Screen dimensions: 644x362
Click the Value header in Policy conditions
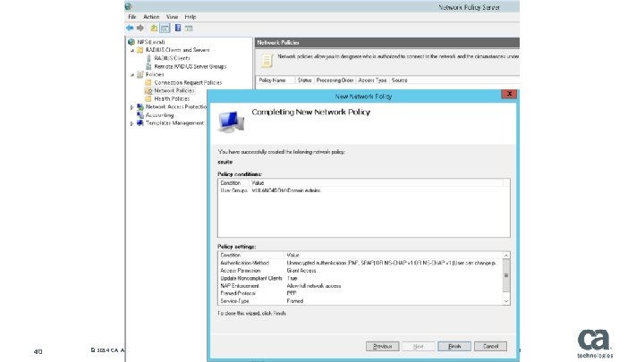click(376, 183)
